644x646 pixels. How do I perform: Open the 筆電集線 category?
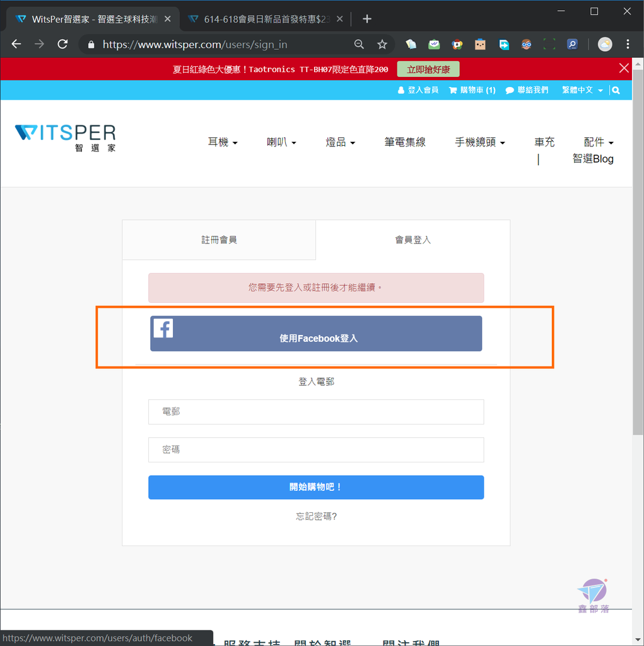pos(405,142)
